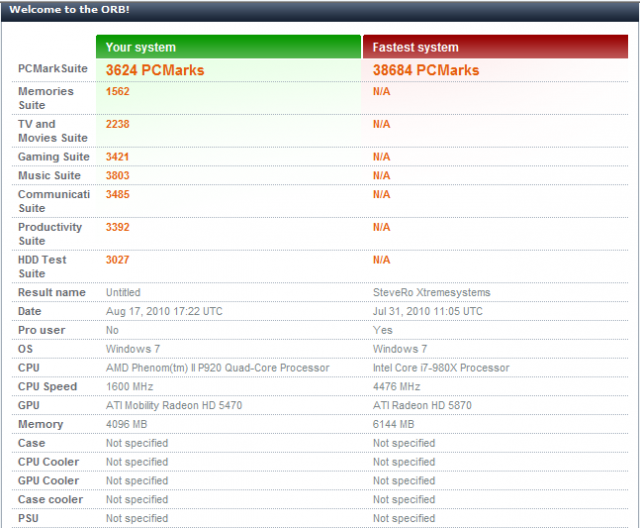Click Your system 'Windows 7' OS value

pyautogui.click(x=133, y=349)
